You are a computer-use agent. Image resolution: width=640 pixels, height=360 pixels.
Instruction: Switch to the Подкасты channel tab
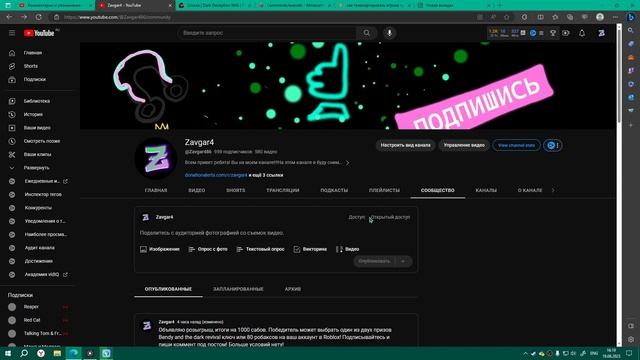point(334,191)
